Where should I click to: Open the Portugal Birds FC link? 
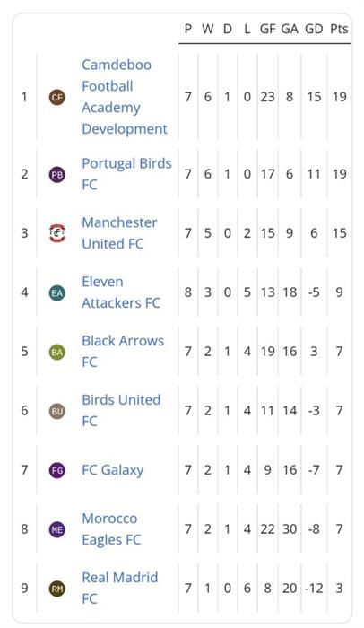point(126,174)
